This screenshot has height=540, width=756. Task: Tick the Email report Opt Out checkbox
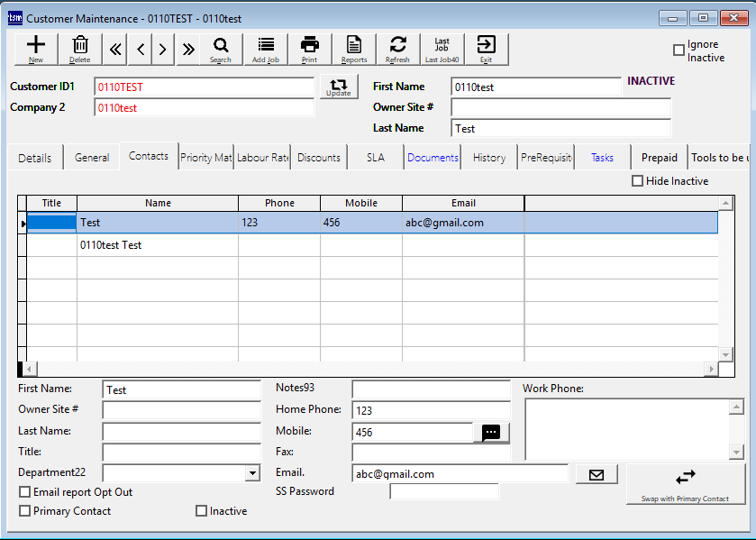[x=25, y=492]
